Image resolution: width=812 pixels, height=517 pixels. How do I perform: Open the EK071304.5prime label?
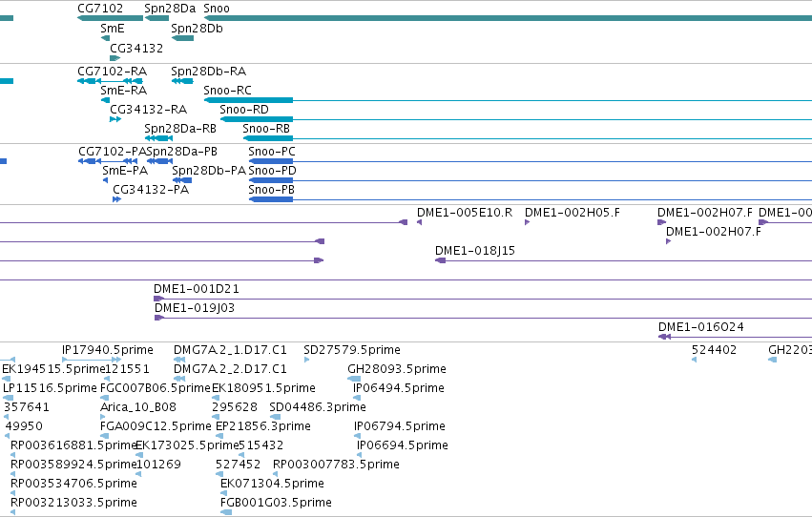(272, 485)
